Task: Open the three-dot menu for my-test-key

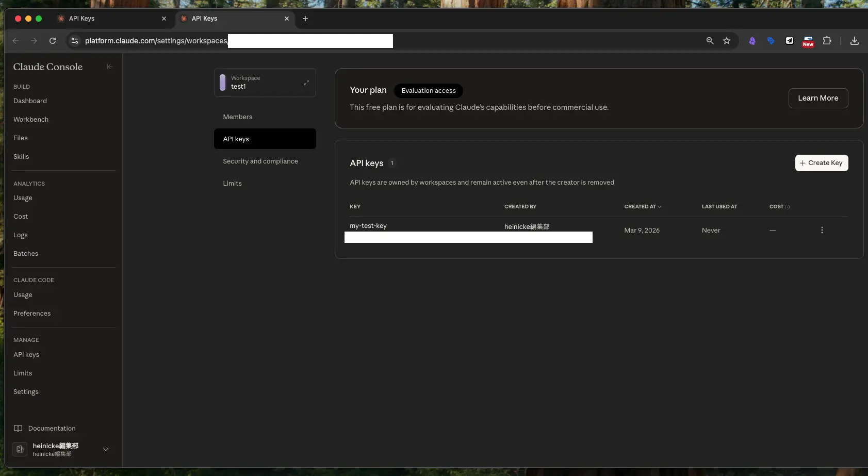Action: (x=822, y=230)
